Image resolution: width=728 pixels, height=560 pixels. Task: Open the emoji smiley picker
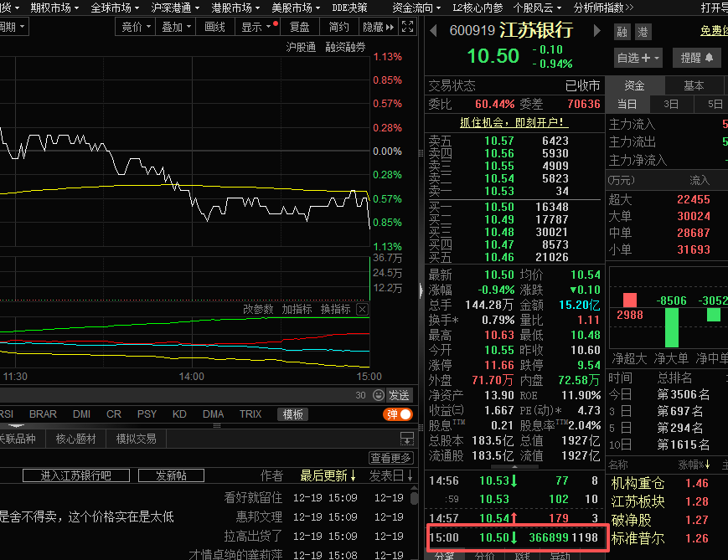tap(379, 395)
